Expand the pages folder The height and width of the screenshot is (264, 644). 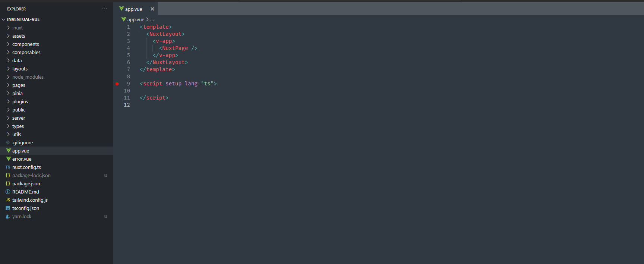pos(8,85)
